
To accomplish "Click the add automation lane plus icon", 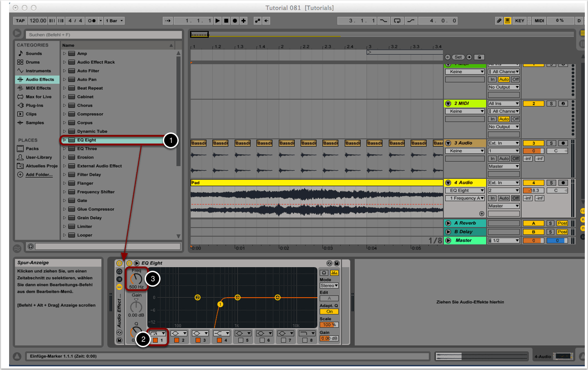I will [x=482, y=213].
